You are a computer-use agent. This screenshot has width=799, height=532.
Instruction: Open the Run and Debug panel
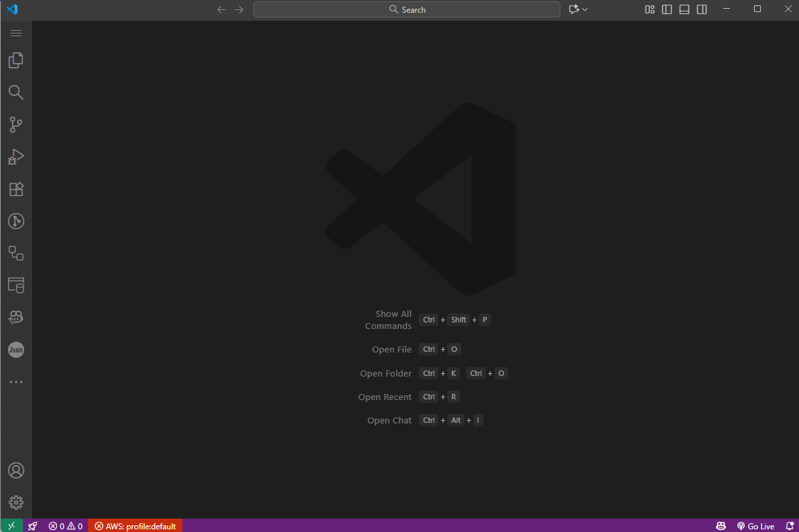click(x=16, y=157)
